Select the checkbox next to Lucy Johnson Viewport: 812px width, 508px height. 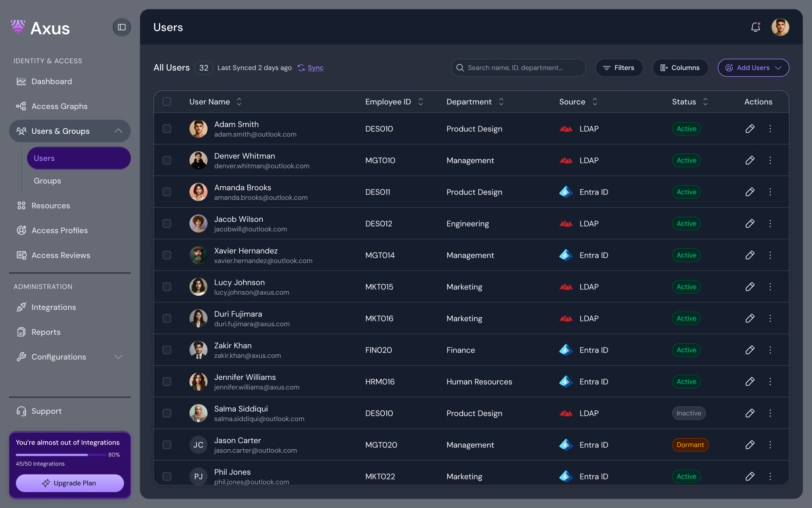(167, 287)
